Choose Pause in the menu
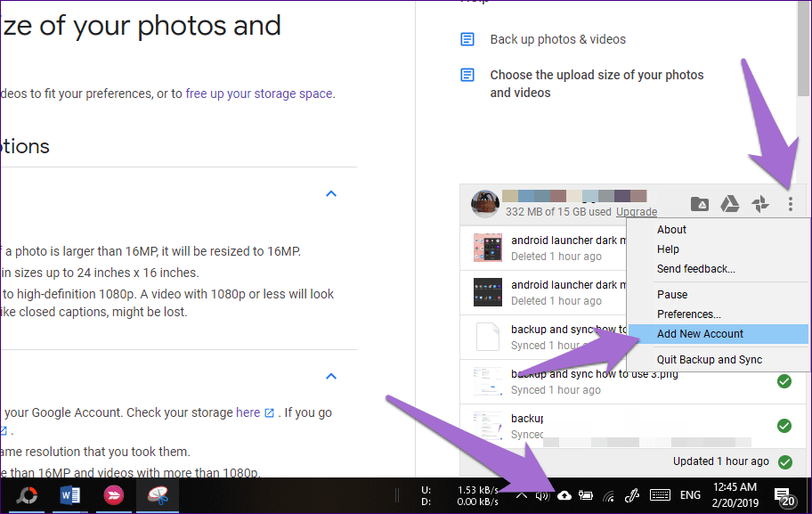Image resolution: width=812 pixels, height=514 pixels. point(672,295)
